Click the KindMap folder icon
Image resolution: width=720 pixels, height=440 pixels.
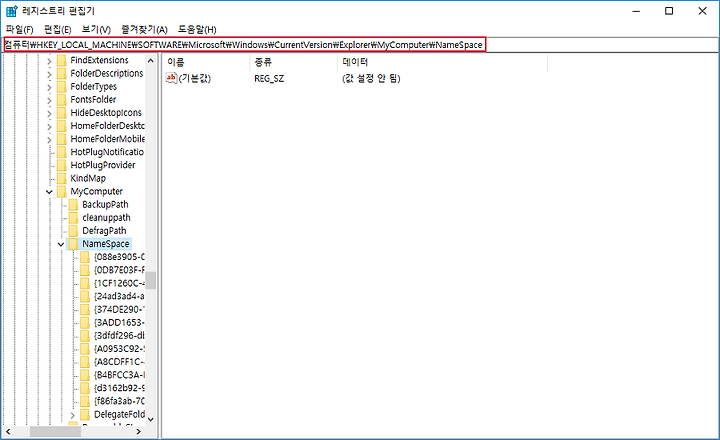click(62, 178)
